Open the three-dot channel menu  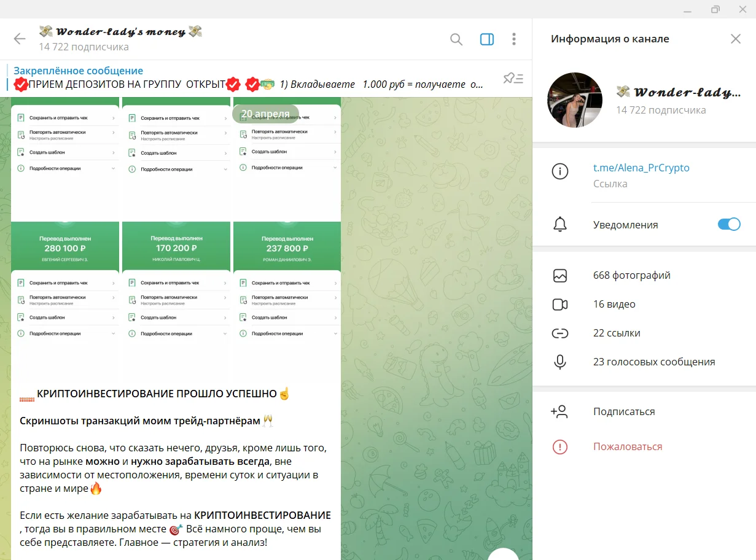pos(514,39)
